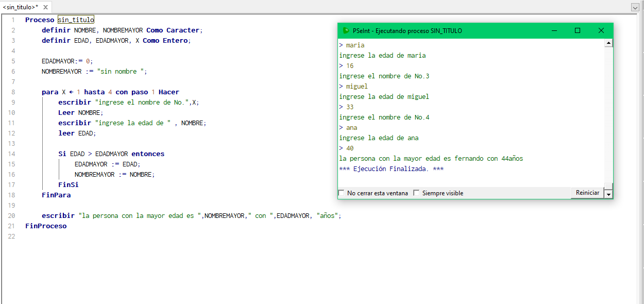Click the output value '> 33'
This screenshot has width=644, height=304.
(347, 107)
